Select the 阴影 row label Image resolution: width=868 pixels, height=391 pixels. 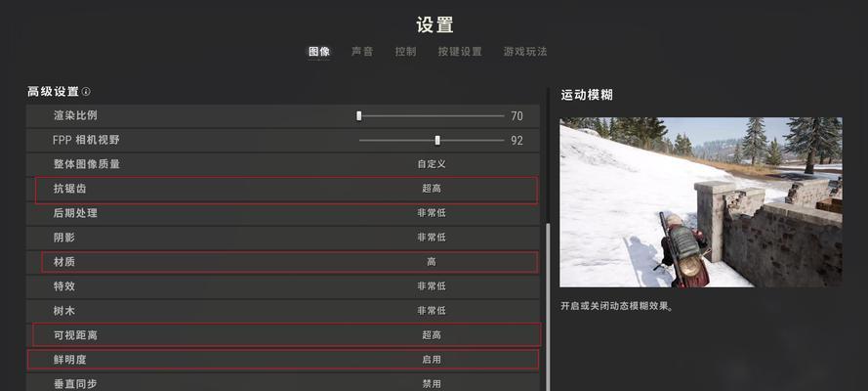64,238
